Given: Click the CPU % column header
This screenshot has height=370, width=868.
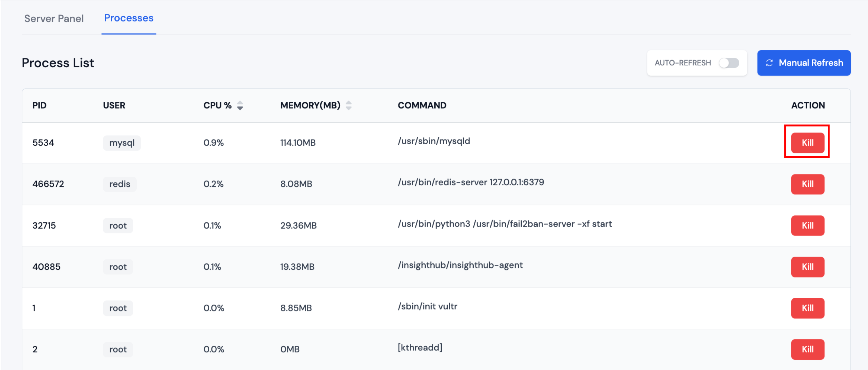Looking at the screenshot, I should click(217, 106).
